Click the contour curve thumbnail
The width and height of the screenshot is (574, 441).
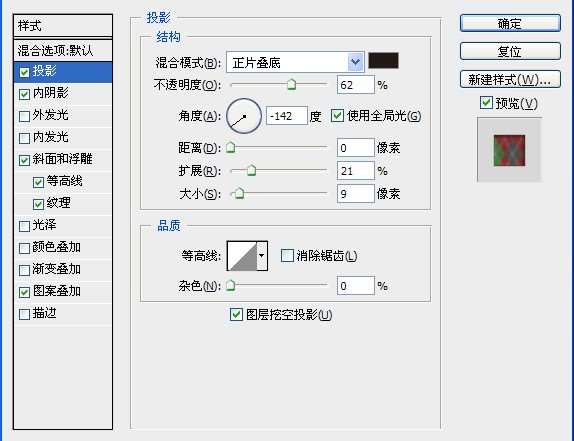click(x=242, y=255)
